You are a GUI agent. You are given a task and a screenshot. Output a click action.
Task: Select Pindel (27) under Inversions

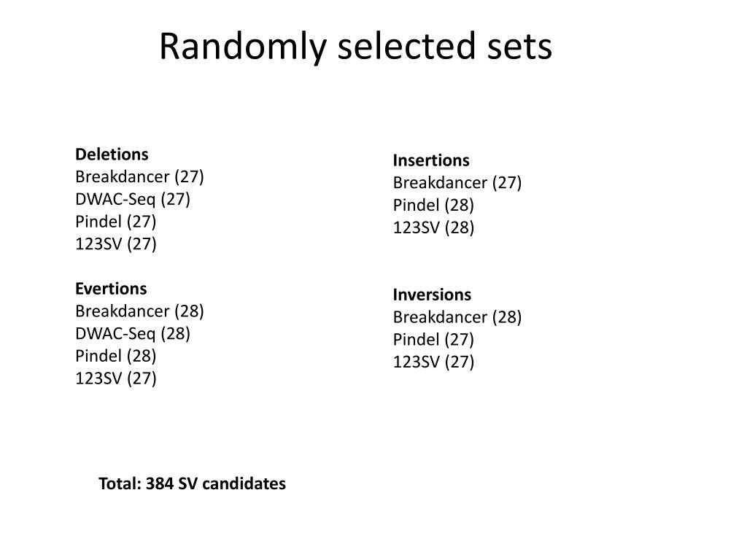433,340
